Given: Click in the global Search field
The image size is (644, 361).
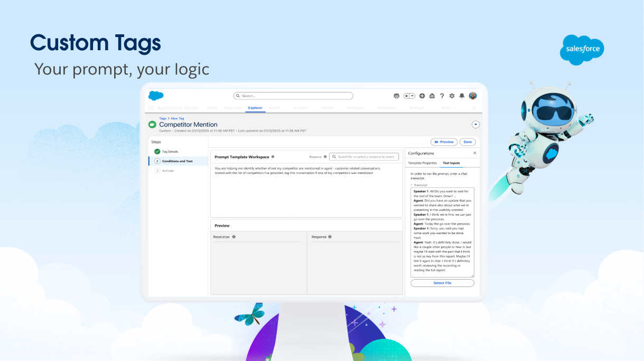Looking at the screenshot, I should [293, 96].
